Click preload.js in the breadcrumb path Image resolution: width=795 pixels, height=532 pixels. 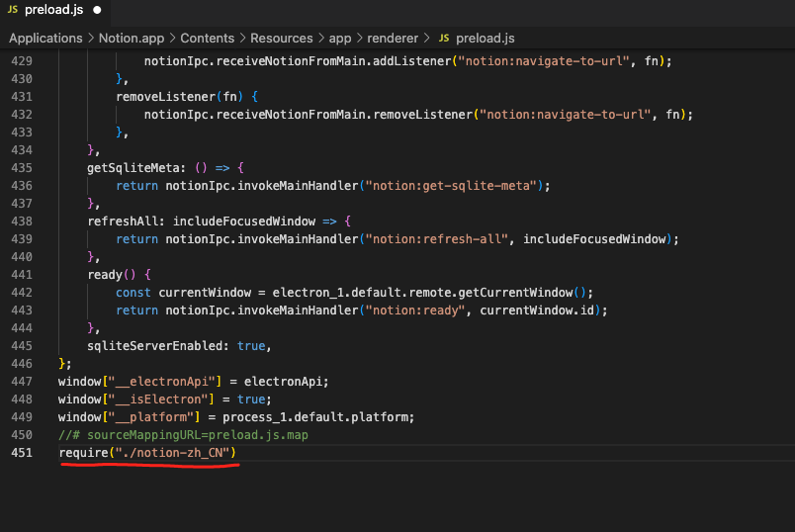[x=485, y=39]
